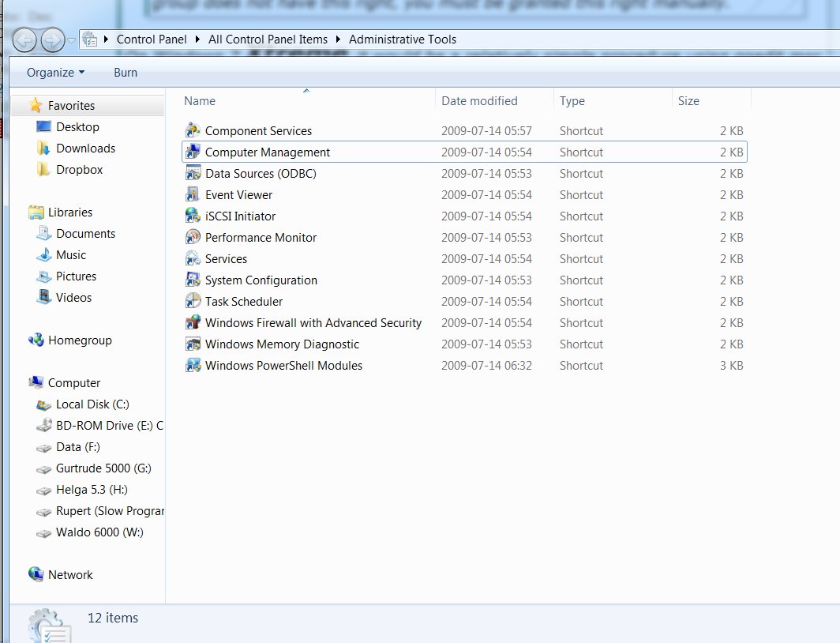Screen dimensions: 840x643
Task: Sort by the Size column header
Action: coord(711,101)
